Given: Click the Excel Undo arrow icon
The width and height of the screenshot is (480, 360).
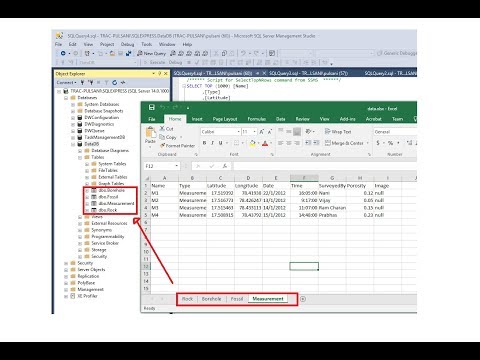Looking at the screenshot, I should 163,107.
